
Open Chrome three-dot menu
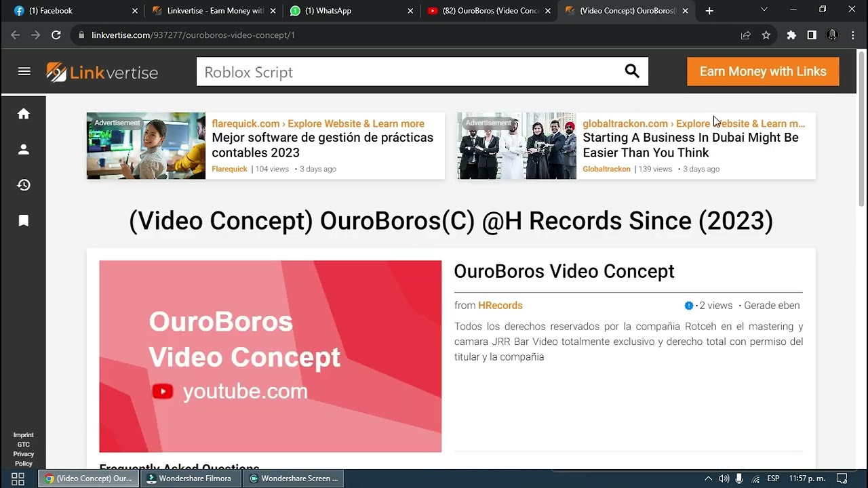[853, 35]
